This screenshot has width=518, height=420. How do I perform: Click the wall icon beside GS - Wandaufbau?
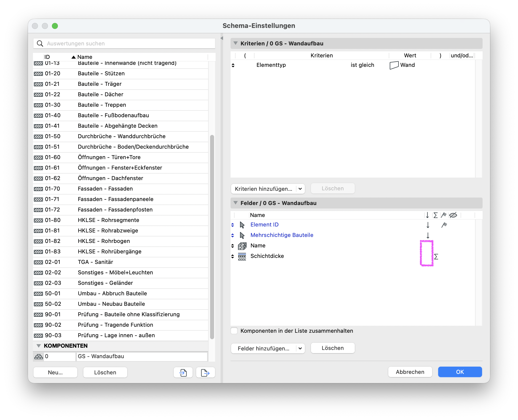point(38,356)
